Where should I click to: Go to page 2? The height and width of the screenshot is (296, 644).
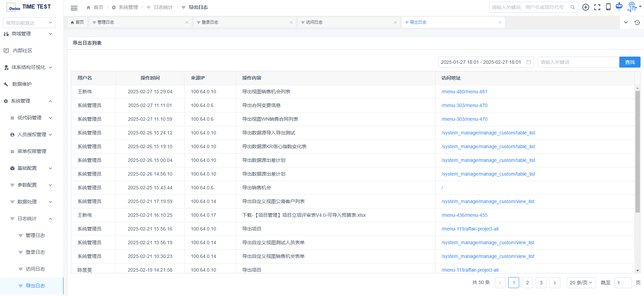point(527,283)
